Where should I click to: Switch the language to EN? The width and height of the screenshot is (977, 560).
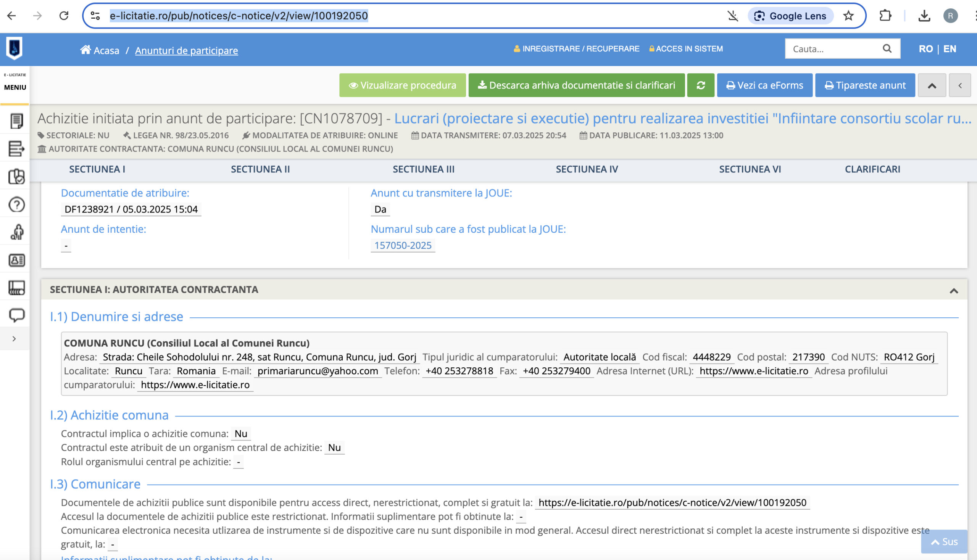coord(949,49)
